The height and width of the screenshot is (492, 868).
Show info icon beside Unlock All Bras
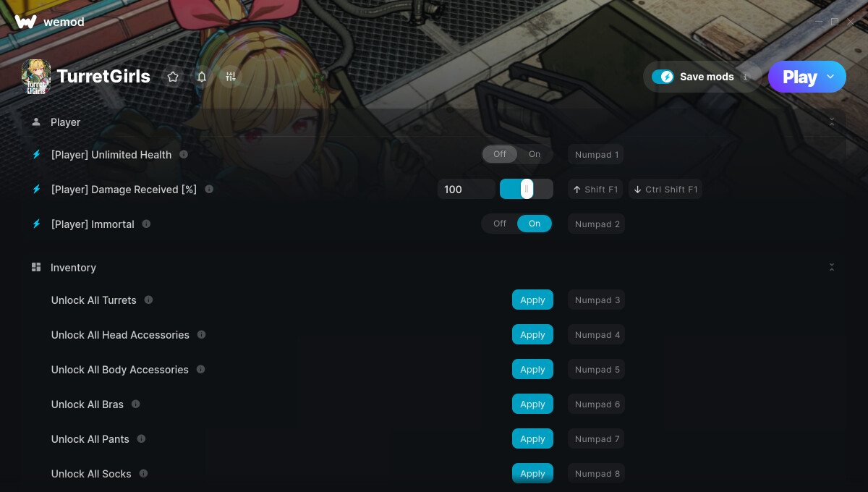pos(136,404)
